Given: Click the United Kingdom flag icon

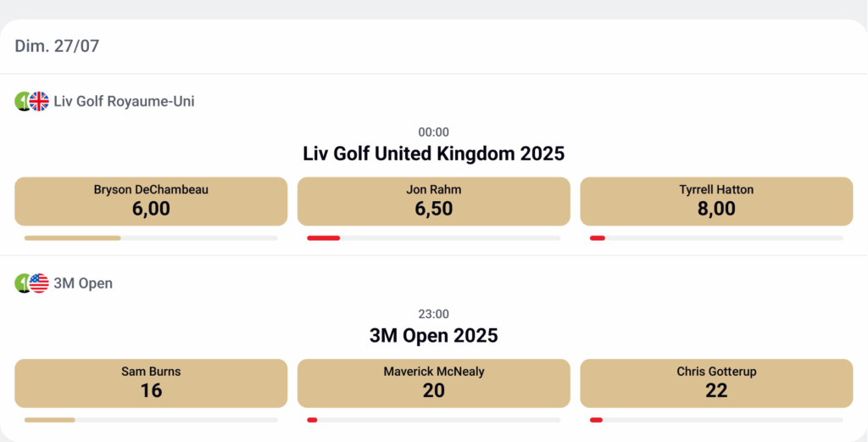Looking at the screenshot, I should [x=39, y=101].
